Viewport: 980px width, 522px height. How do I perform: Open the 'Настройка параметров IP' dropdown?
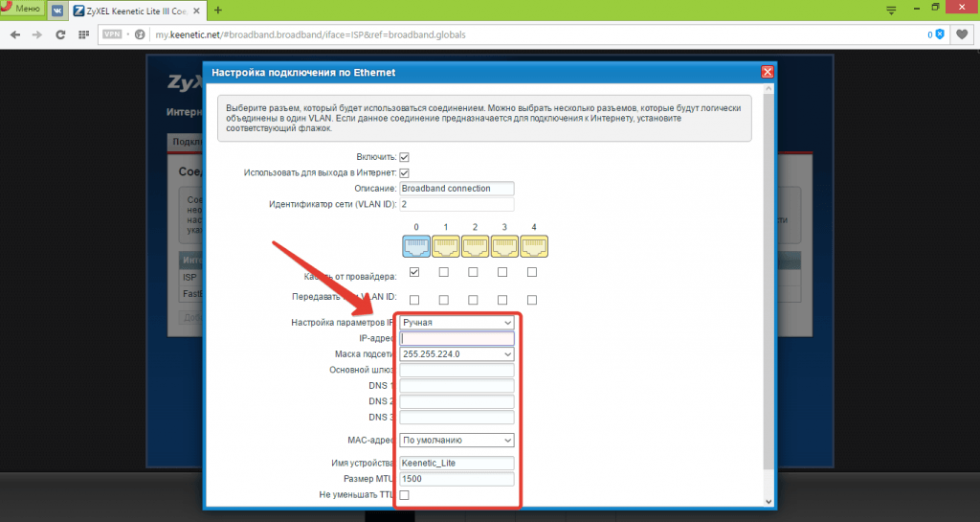point(457,323)
